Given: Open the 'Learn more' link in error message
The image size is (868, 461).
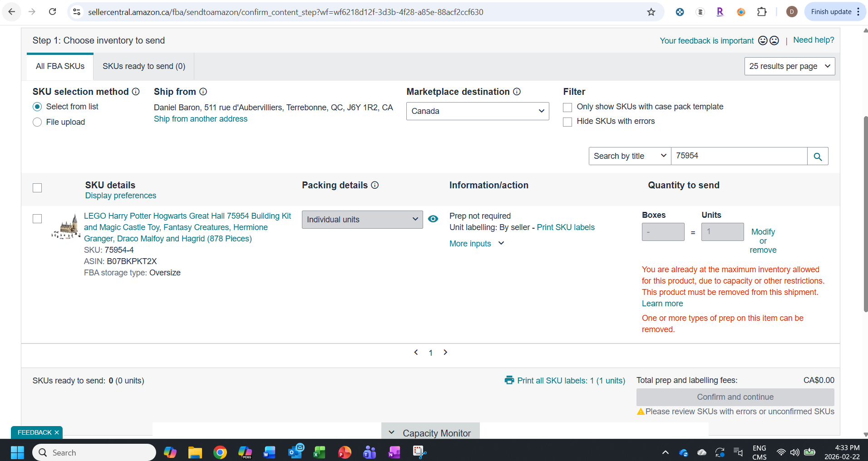Looking at the screenshot, I should (x=662, y=304).
